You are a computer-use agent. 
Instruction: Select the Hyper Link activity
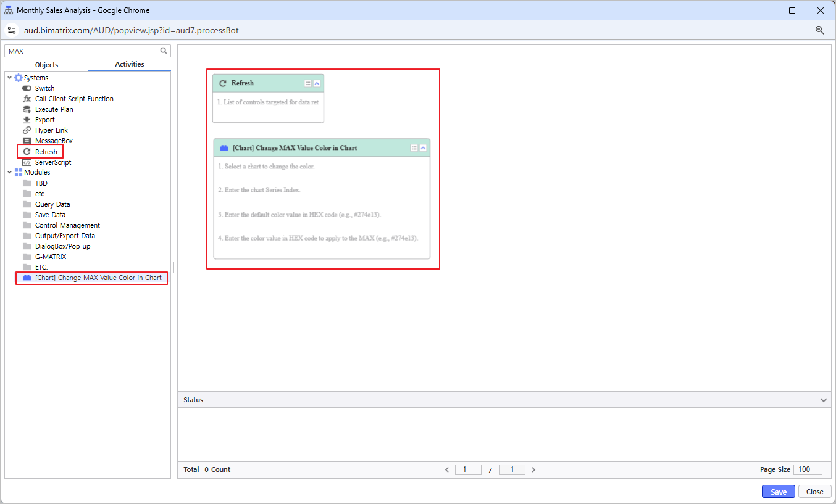click(51, 130)
